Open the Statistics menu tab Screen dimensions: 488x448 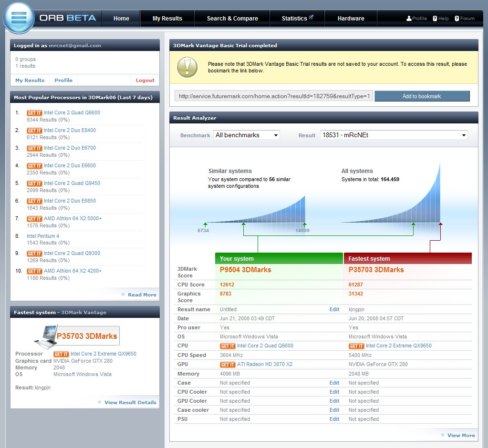click(x=297, y=18)
